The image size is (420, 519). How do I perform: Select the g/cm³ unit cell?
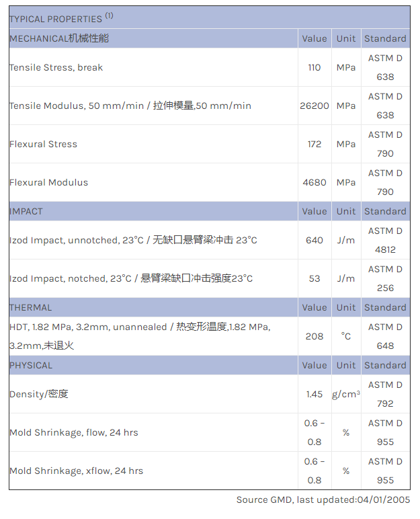346,394
